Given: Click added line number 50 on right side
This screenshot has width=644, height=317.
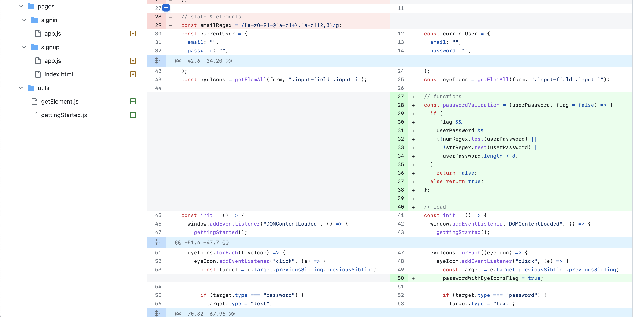Looking at the screenshot, I should (x=401, y=278).
